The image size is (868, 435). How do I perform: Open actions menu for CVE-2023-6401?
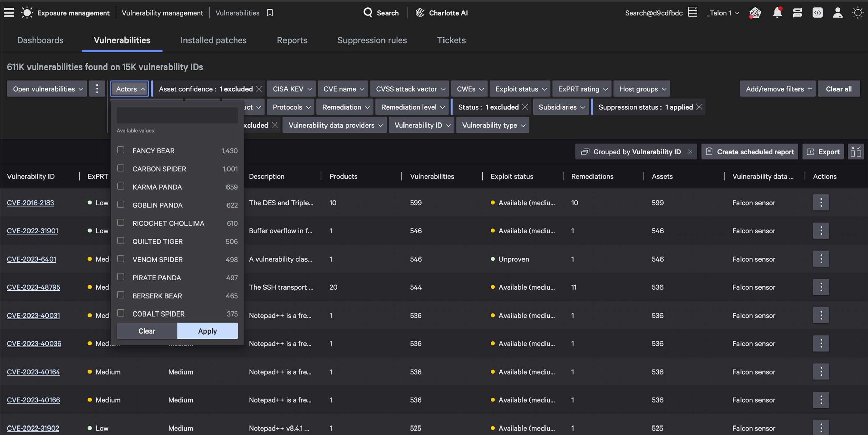tap(821, 259)
